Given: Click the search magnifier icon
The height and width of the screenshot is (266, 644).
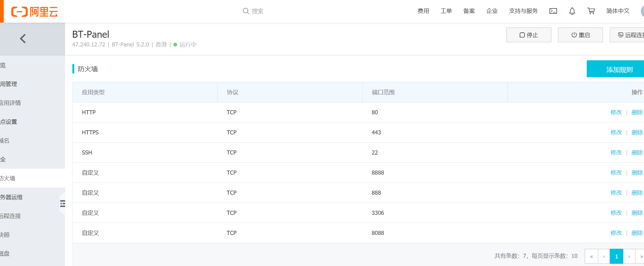Looking at the screenshot, I should click(246, 11).
